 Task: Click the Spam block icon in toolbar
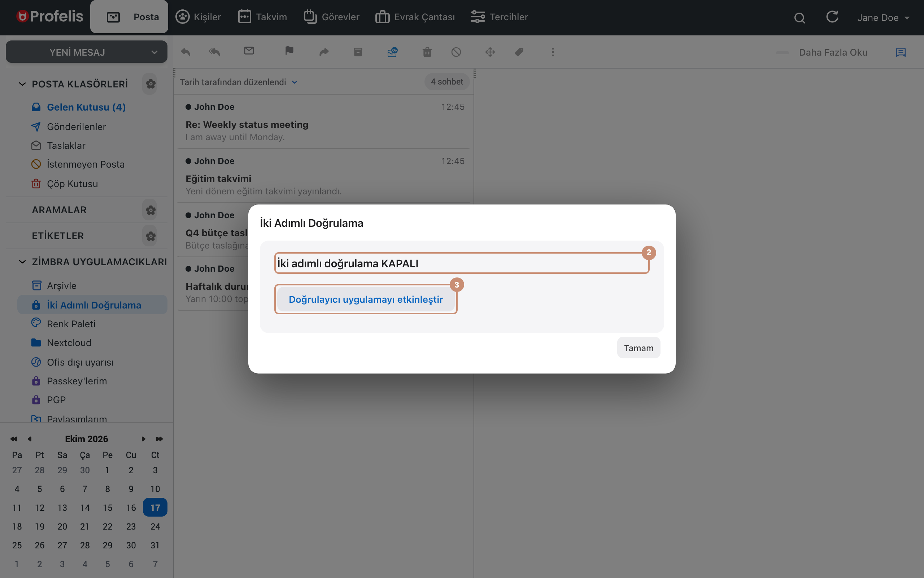click(456, 52)
